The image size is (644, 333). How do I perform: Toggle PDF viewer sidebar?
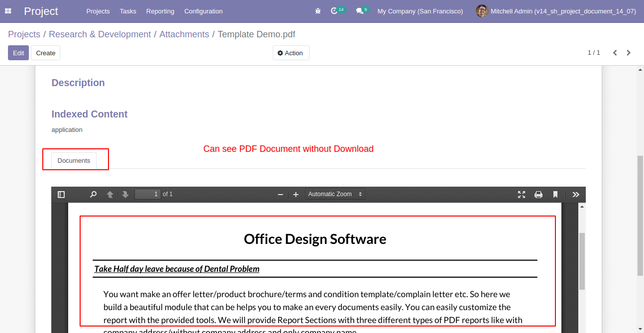coord(61,194)
